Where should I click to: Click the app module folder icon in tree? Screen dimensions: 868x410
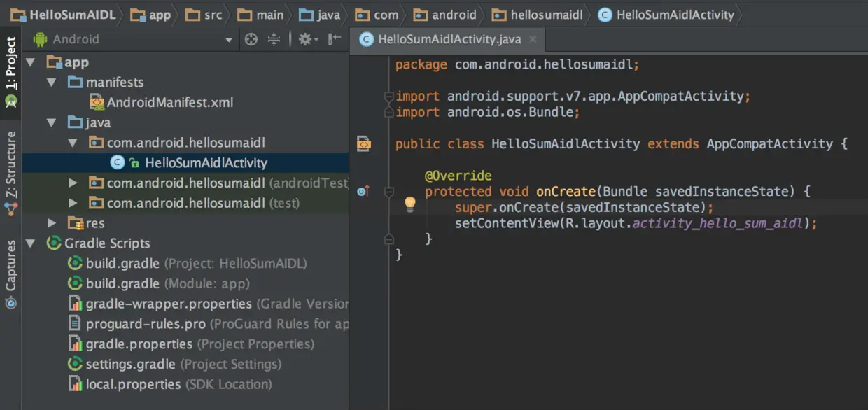[x=54, y=62]
